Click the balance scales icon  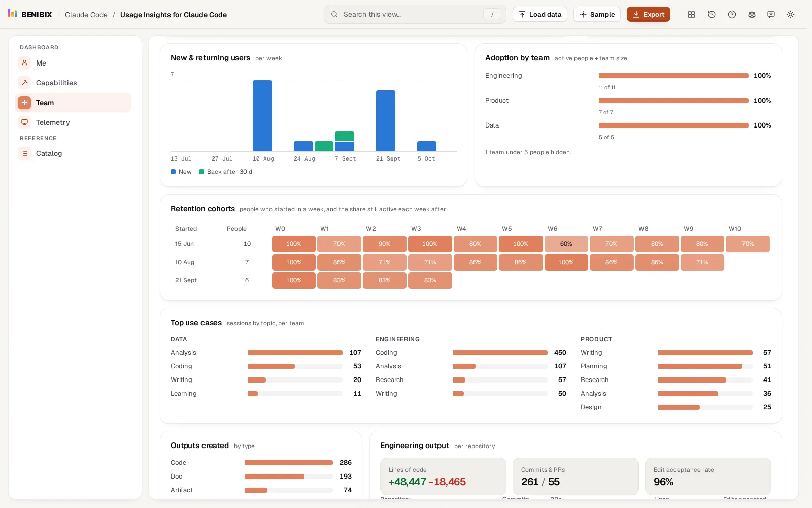[752, 15]
